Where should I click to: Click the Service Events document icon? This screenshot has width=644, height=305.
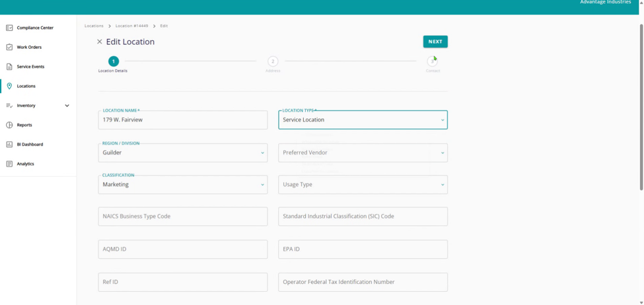click(x=9, y=67)
